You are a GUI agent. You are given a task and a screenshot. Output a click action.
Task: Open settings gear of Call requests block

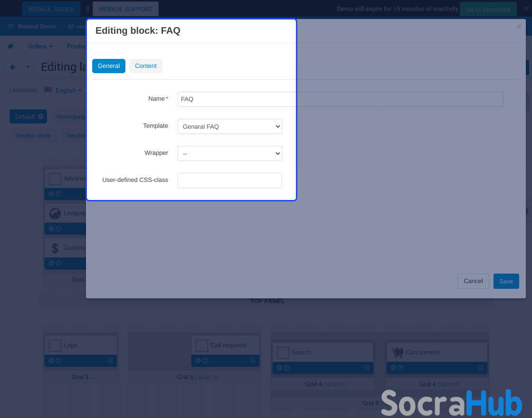pyautogui.click(x=198, y=361)
